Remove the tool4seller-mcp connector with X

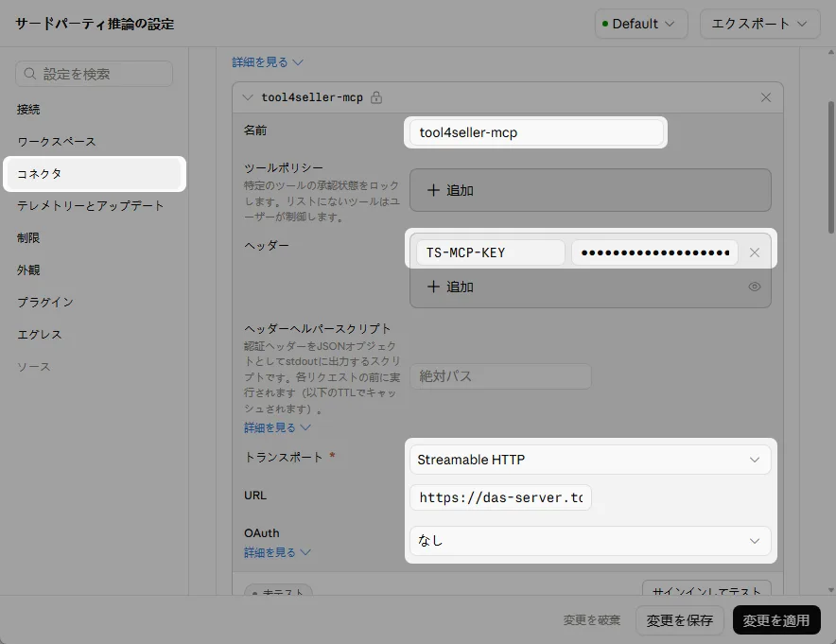[766, 97]
